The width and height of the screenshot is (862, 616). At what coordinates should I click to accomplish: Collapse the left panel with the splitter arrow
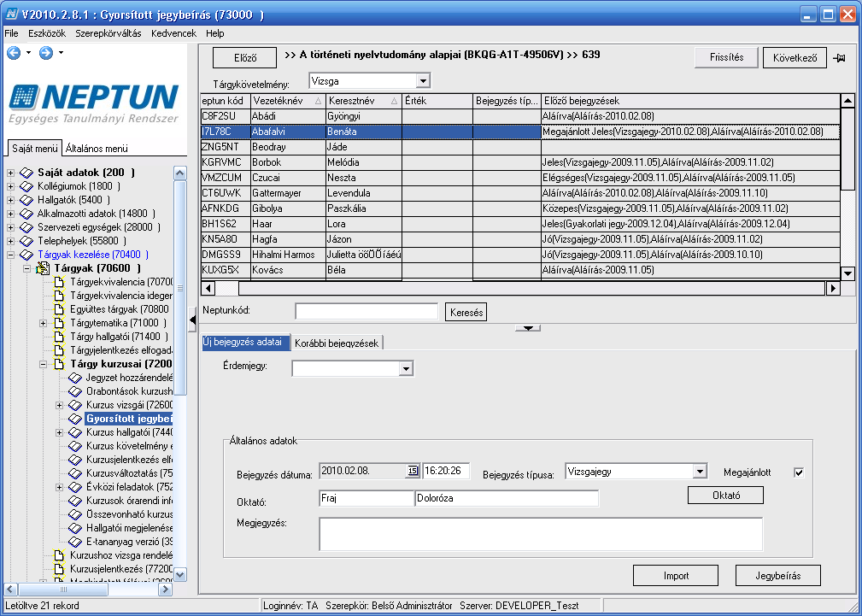(192, 320)
